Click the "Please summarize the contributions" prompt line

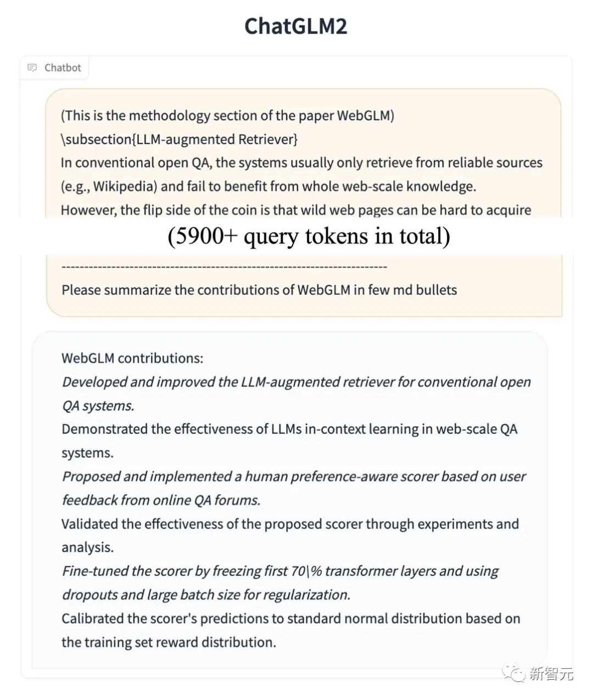(x=259, y=290)
